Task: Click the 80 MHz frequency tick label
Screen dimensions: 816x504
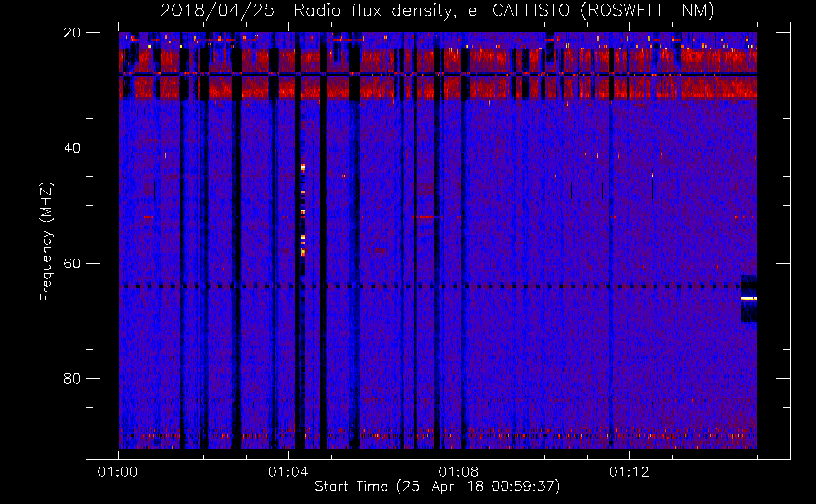Action: (x=72, y=379)
